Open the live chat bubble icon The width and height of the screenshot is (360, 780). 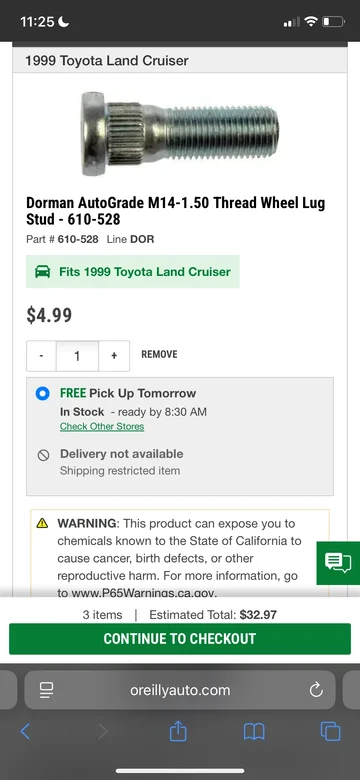point(338,563)
